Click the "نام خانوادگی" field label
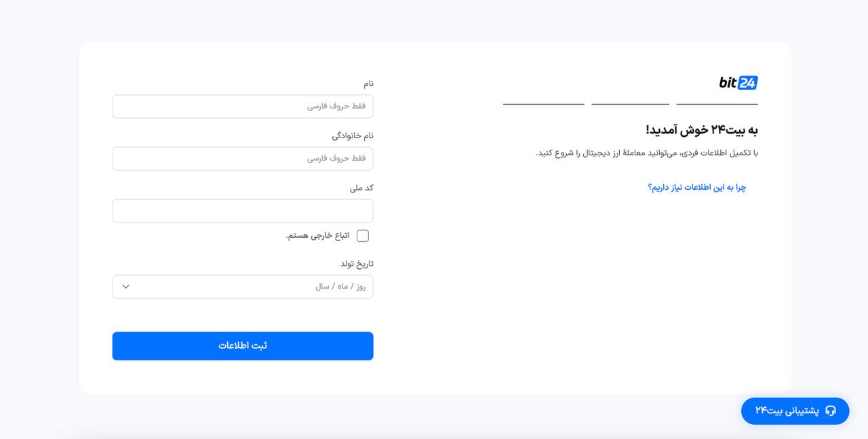868x439 pixels. [353, 135]
